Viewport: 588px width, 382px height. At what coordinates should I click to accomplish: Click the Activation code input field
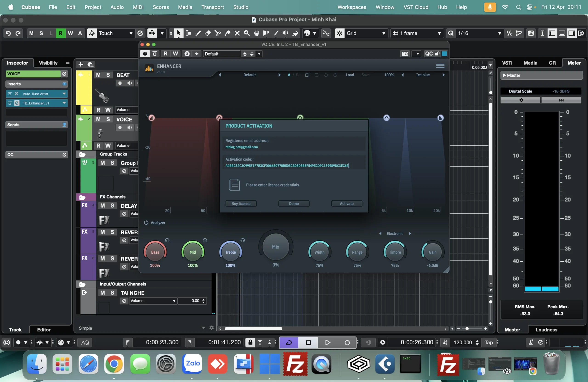pyautogui.click(x=294, y=166)
